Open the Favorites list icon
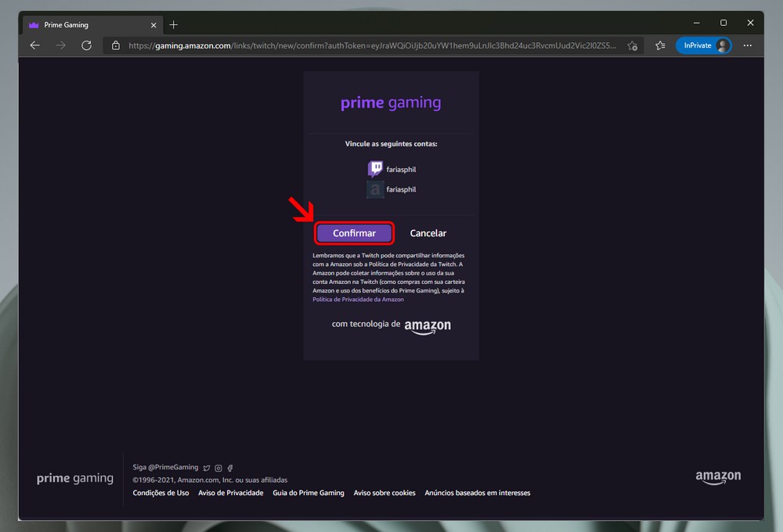The width and height of the screenshot is (783, 532). [660, 45]
